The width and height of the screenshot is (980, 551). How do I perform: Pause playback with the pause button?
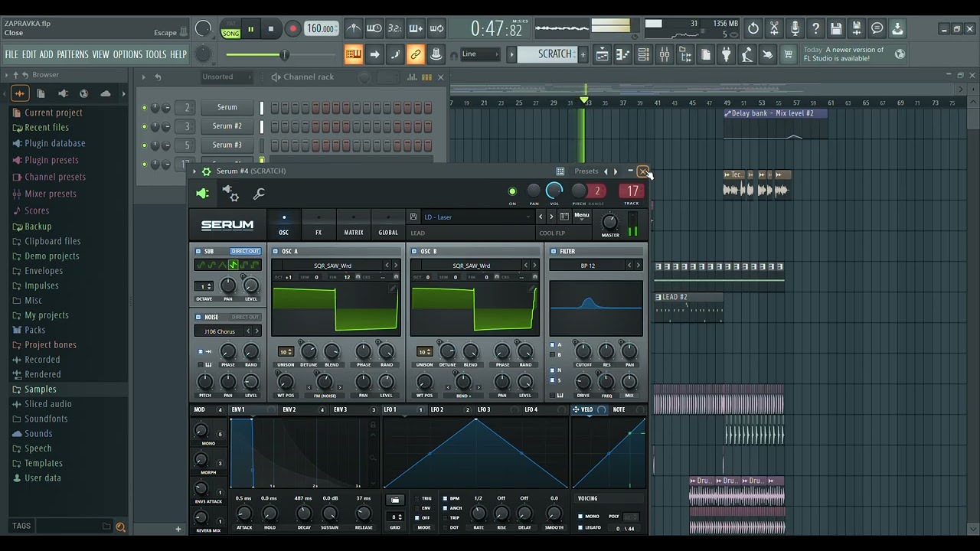pos(250,29)
